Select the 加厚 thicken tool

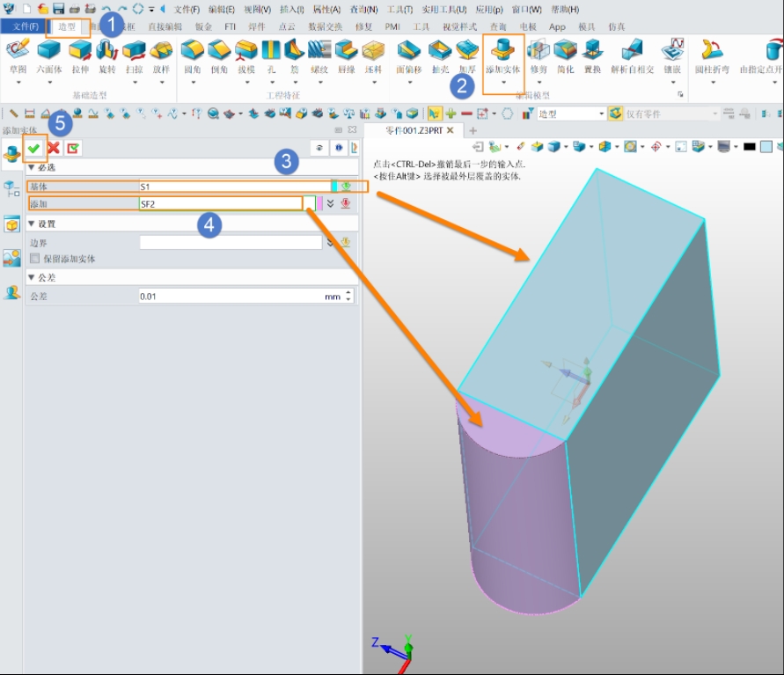click(x=467, y=56)
